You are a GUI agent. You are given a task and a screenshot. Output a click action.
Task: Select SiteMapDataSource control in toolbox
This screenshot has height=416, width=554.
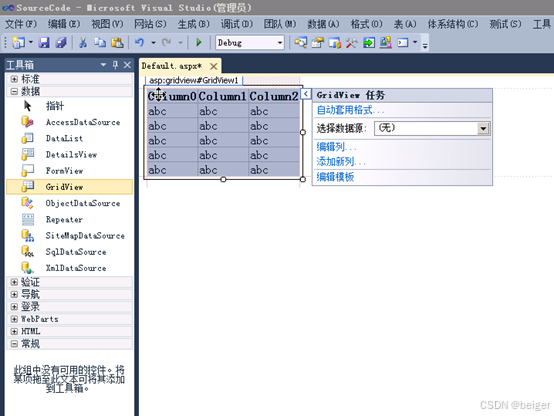pos(70,236)
